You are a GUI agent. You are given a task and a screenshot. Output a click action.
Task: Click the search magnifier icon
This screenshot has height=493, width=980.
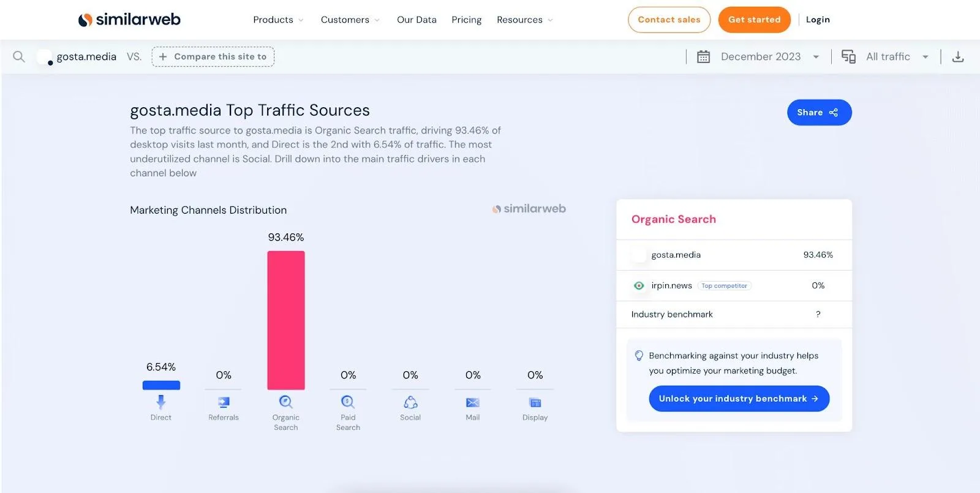[x=19, y=56]
